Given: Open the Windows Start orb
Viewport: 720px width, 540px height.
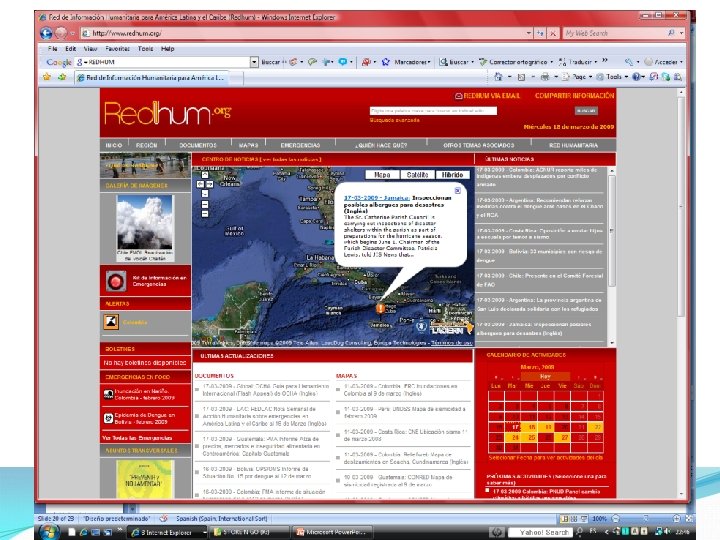Looking at the screenshot, I should pyautogui.click(x=47, y=532).
